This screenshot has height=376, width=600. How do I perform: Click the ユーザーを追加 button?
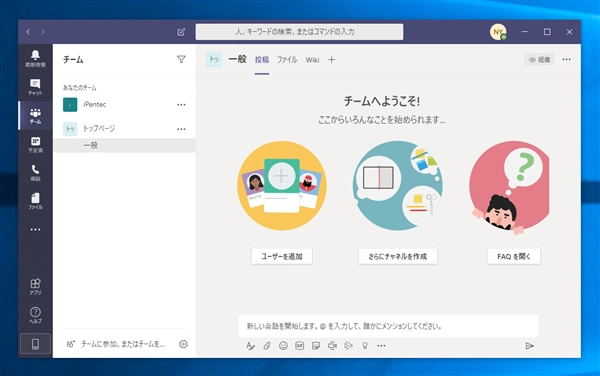point(282,256)
